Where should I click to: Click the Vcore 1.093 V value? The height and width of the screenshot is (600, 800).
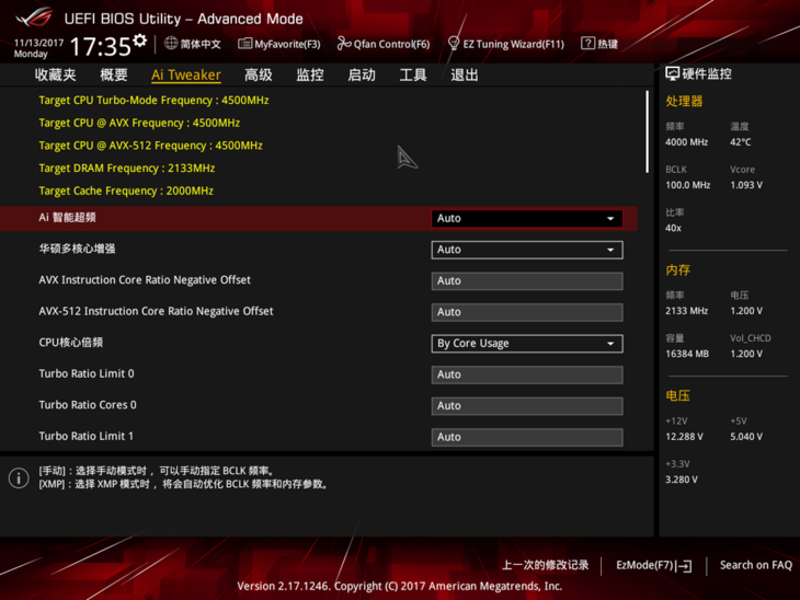746,185
